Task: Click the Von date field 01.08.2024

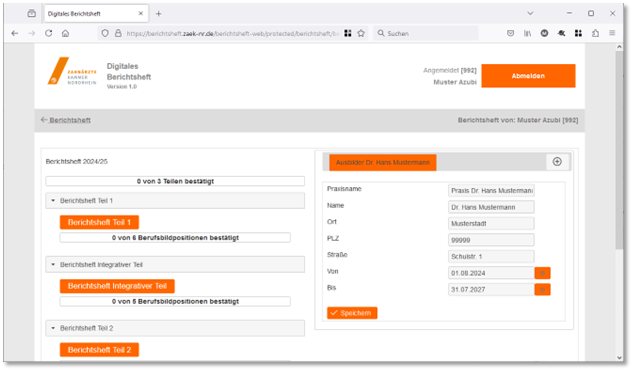Action: [x=491, y=273]
